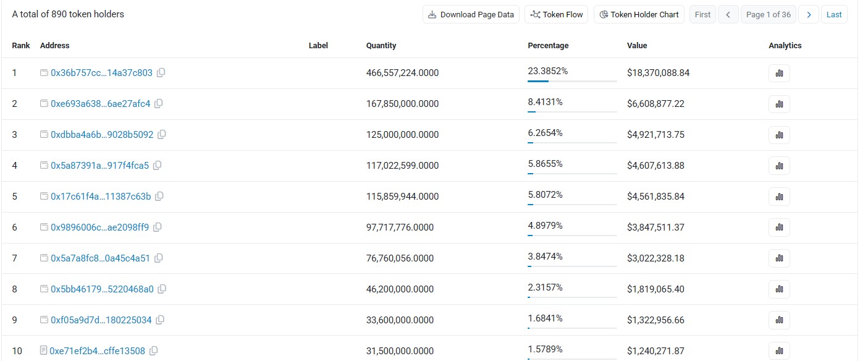
Task: Open analytics chart for rank 9 holder
Action: click(779, 320)
